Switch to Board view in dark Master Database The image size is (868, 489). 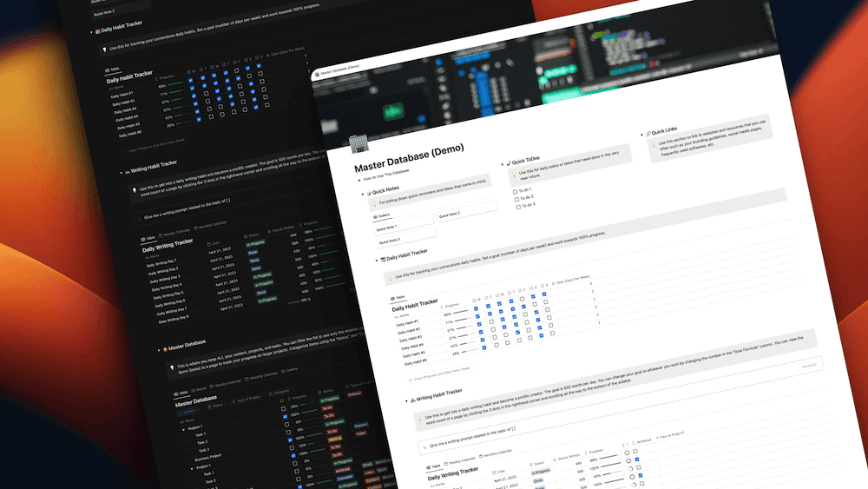[200, 389]
